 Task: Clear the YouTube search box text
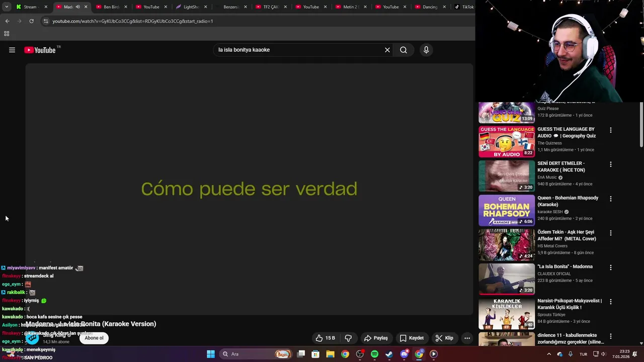[387, 50]
